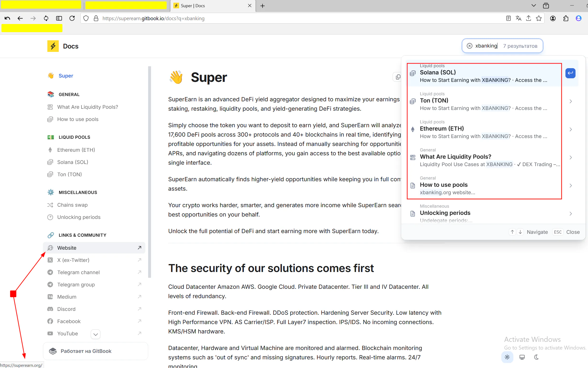Viewport: 588px width, 368px height.
Task: Open a new tab with the plus button
Action: pyautogui.click(x=262, y=6)
